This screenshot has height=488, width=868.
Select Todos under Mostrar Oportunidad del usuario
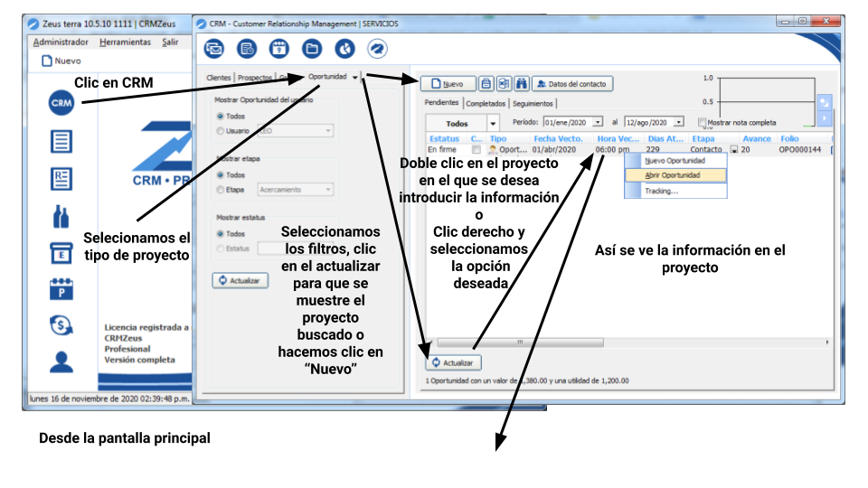pos(221,117)
